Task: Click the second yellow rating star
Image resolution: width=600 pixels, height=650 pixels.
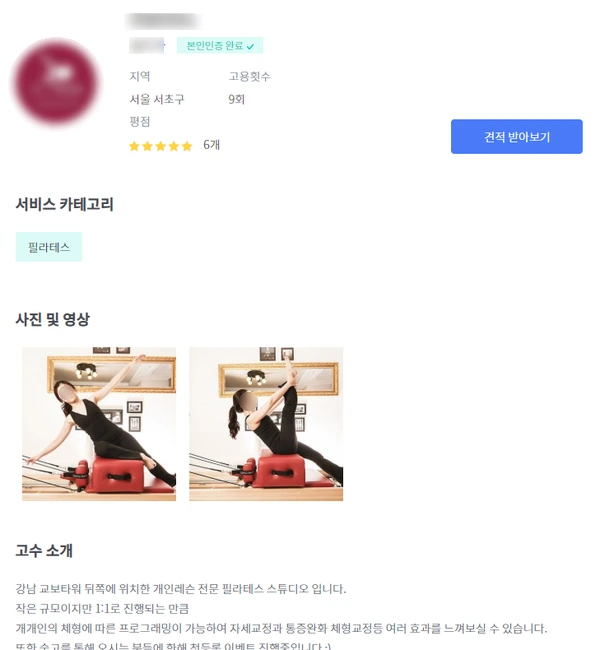Action: (x=147, y=146)
